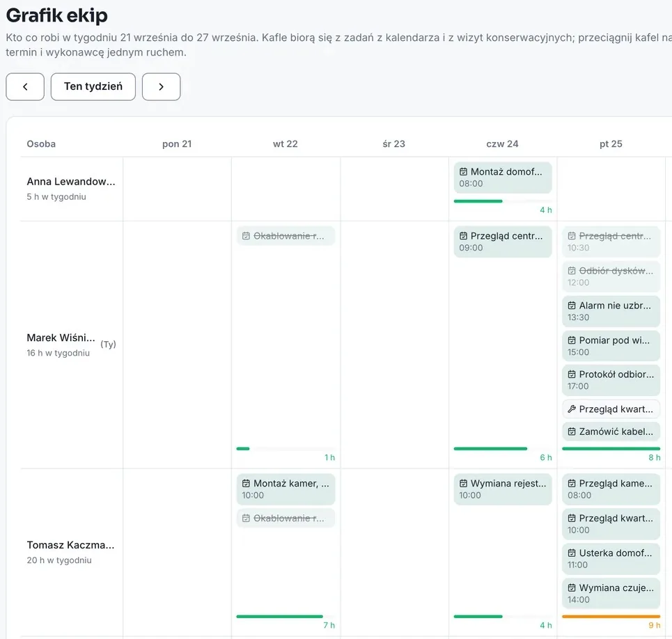The image size is (672, 639).
Task: Click calendar icon on Alarm nie uzbr... tile
Action: point(572,306)
